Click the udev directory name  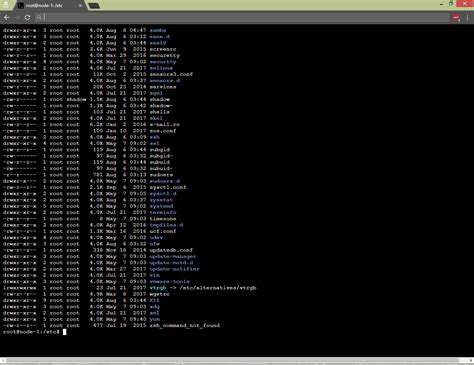(x=156, y=238)
